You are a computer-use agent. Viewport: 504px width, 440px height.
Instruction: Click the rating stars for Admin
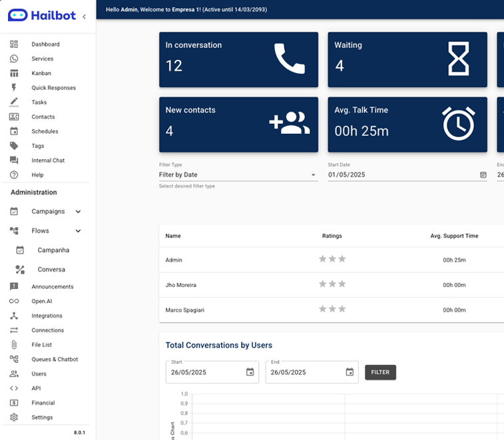pyautogui.click(x=332, y=259)
